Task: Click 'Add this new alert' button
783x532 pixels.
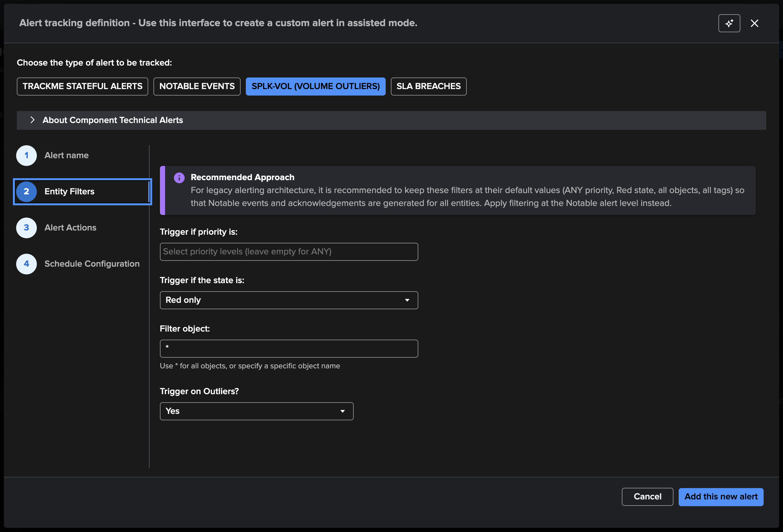Action: coord(721,497)
